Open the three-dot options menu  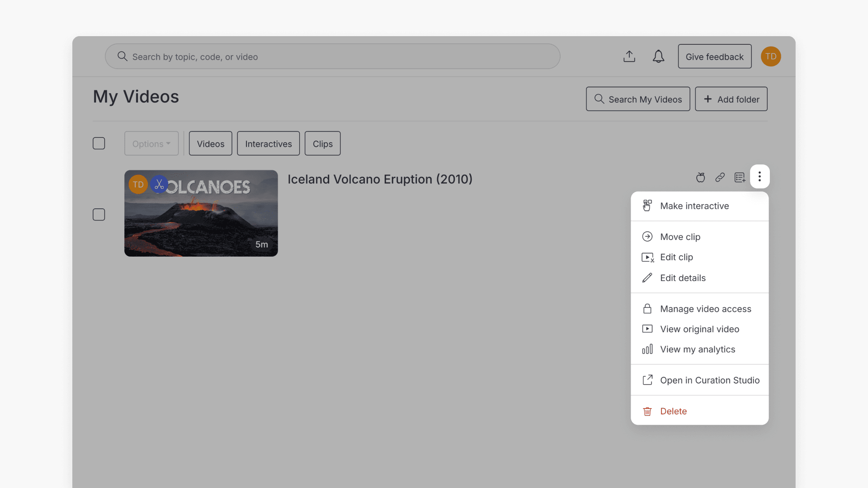click(x=760, y=177)
